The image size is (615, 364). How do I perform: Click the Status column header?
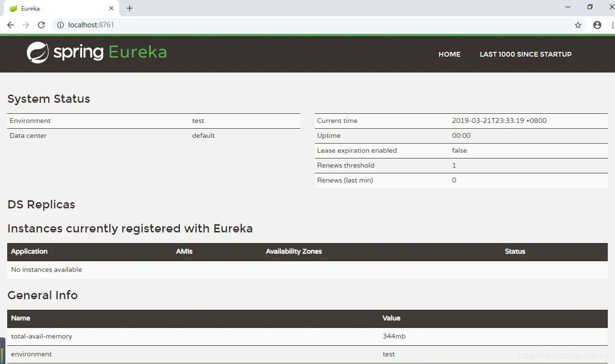(x=515, y=251)
